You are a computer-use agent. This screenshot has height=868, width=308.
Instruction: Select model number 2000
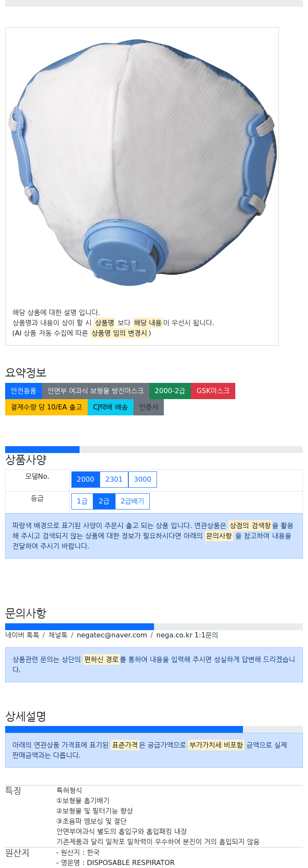tap(86, 479)
